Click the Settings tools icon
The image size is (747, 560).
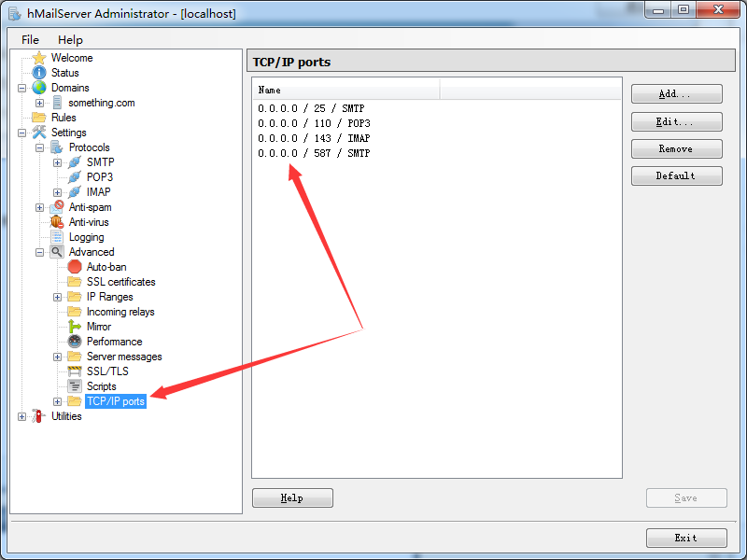pos(39,133)
